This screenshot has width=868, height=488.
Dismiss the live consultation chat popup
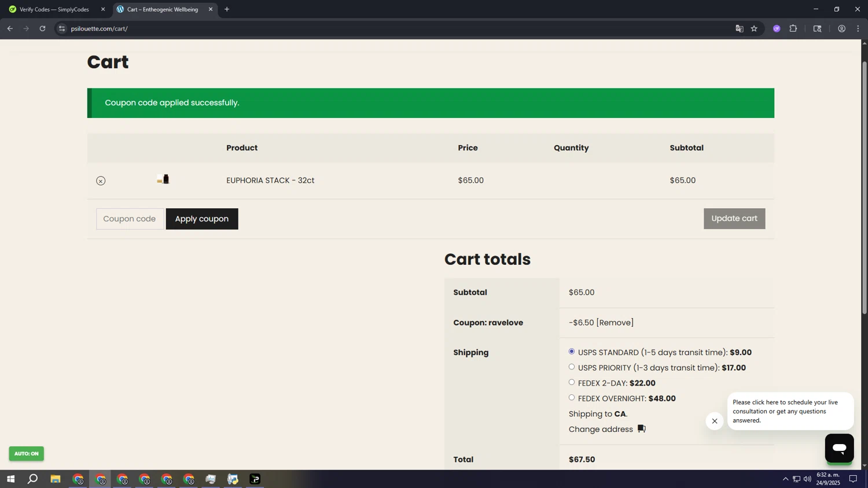coord(715,421)
